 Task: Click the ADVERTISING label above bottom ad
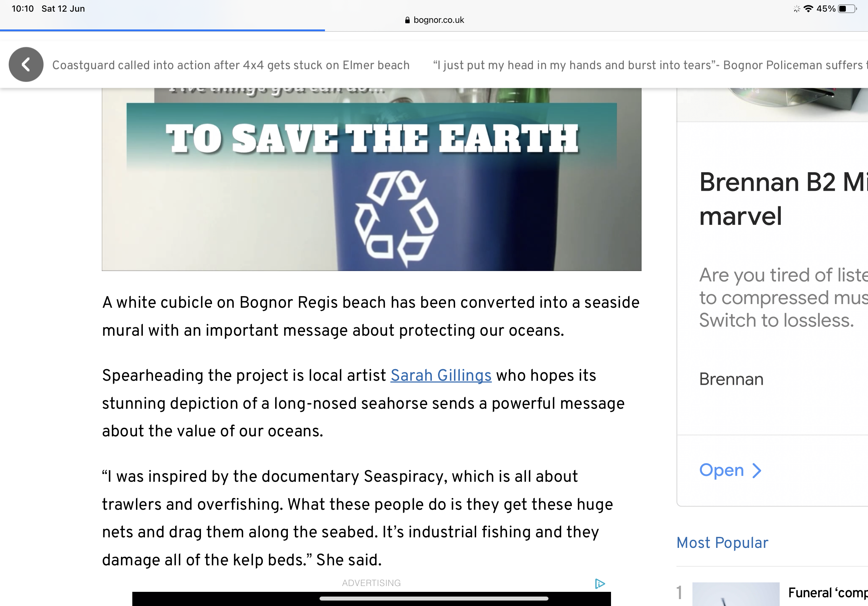pos(371,583)
